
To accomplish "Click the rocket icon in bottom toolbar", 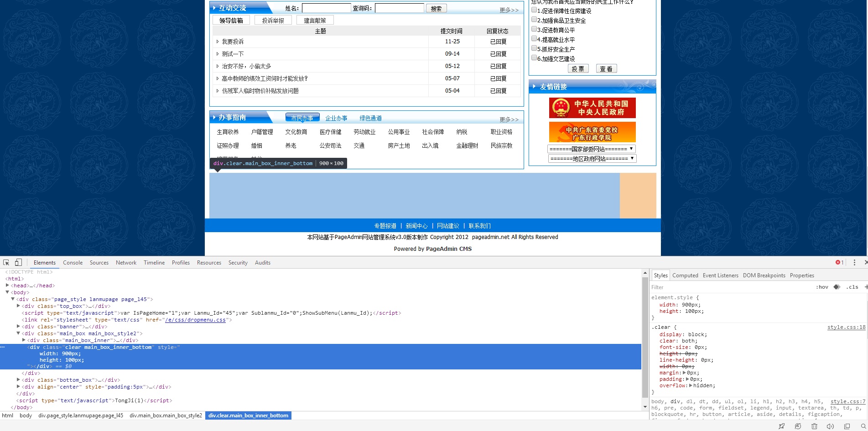I will [781, 426].
